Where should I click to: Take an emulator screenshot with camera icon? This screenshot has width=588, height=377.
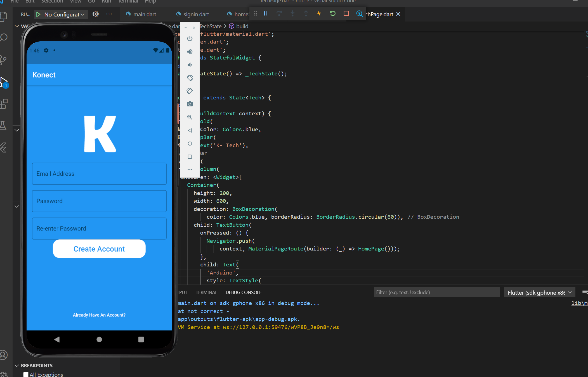[x=190, y=104]
